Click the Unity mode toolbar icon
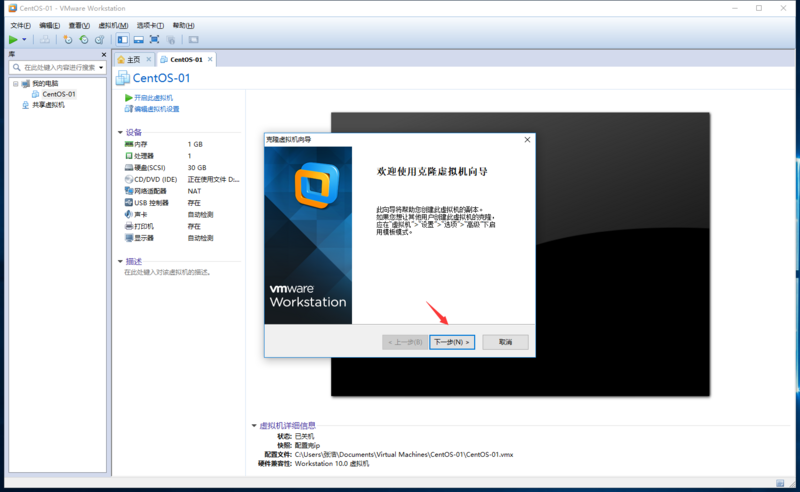 click(x=171, y=39)
